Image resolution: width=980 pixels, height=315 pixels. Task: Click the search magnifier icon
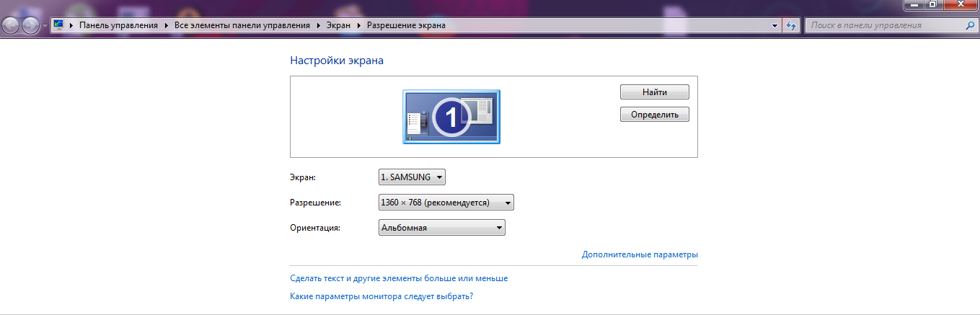pos(970,25)
